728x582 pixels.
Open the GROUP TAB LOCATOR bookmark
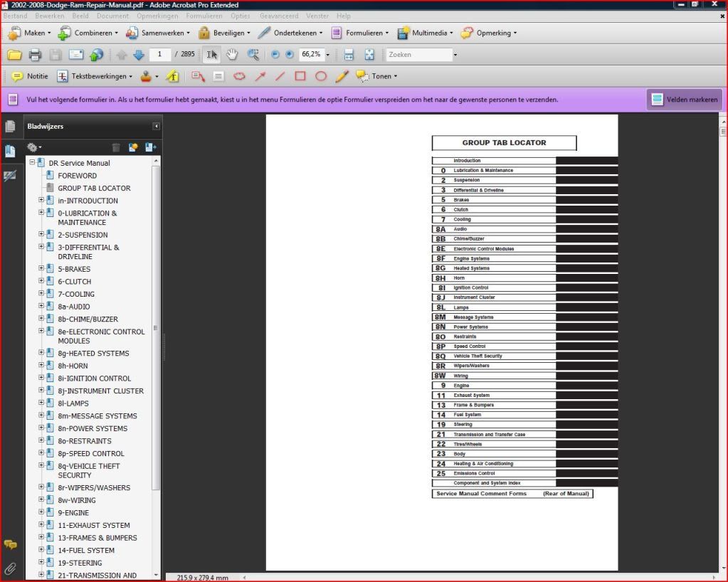94,188
